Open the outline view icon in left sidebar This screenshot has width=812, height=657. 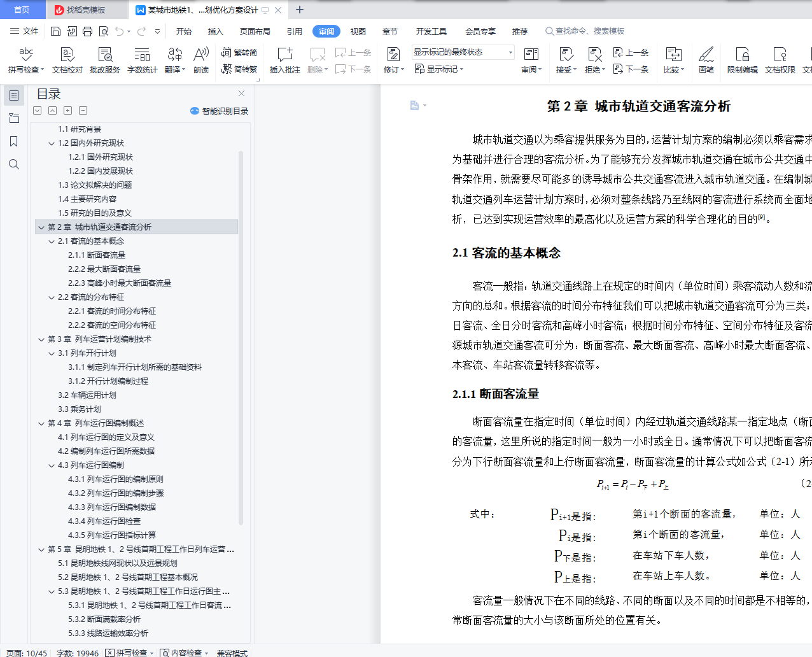coord(14,95)
